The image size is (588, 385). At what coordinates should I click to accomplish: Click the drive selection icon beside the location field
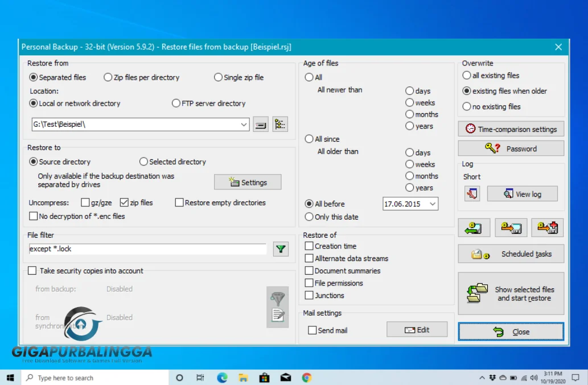[260, 124]
